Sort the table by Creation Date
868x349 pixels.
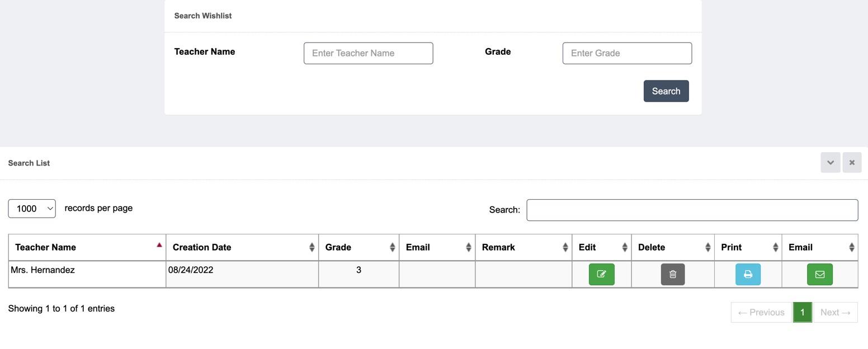[x=242, y=247]
